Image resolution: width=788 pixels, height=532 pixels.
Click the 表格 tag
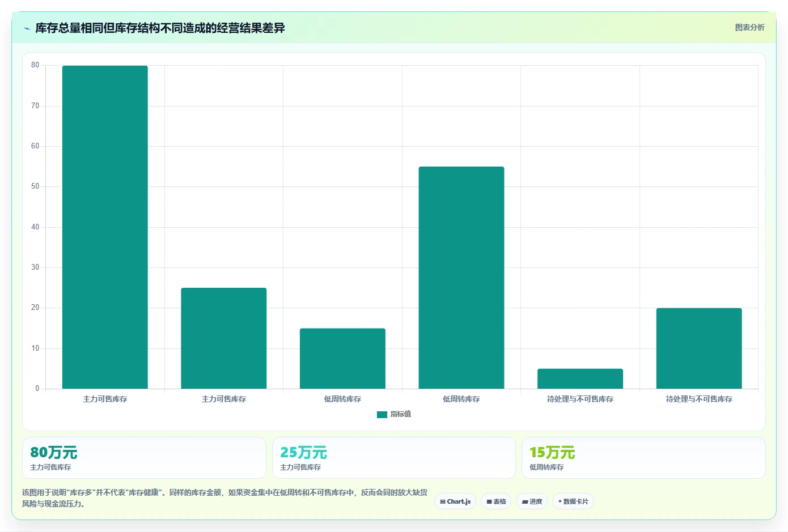pyautogui.click(x=496, y=501)
